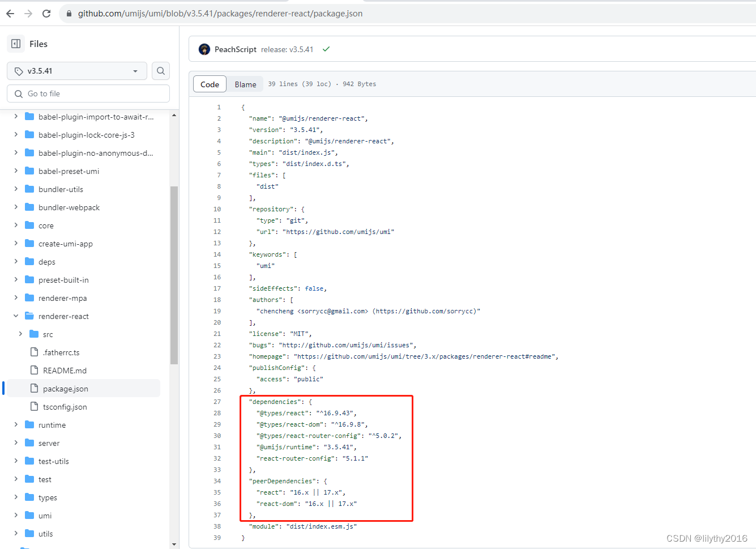756x549 pixels.
Task: Click the GitHub URL address bar
Action: [220, 14]
